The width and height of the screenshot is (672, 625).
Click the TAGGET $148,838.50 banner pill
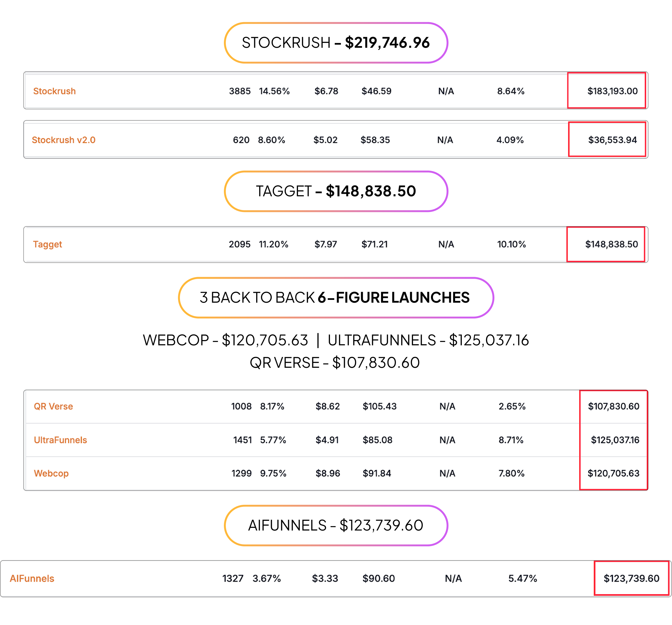click(x=336, y=191)
